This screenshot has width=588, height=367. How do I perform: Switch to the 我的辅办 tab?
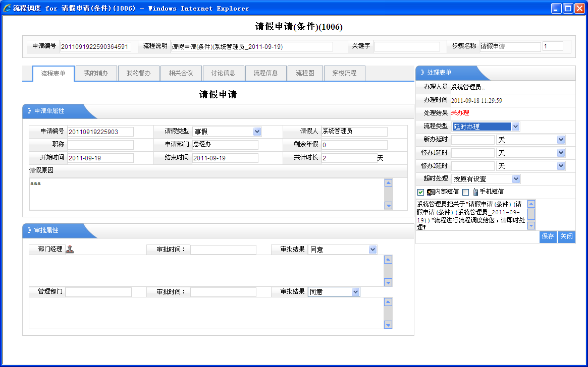coord(96,73)
